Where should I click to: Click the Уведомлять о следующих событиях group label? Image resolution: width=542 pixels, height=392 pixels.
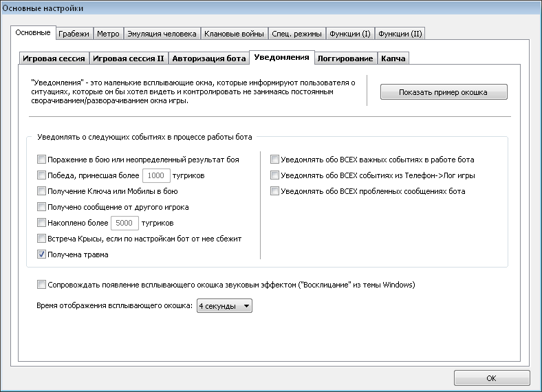pos(144,137)
